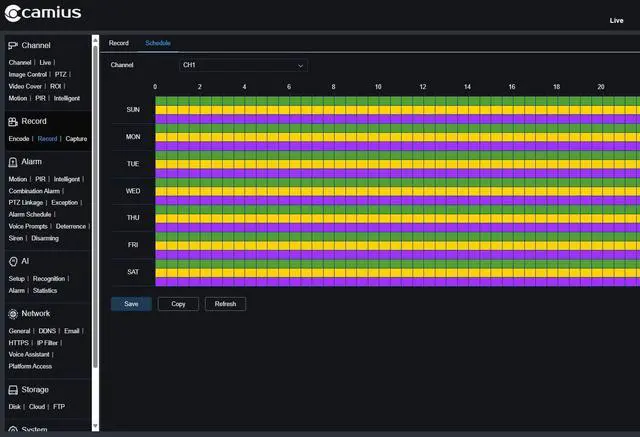Open the DDNS network settings
This screenshot has width=640, height=437.
point(47,331)
